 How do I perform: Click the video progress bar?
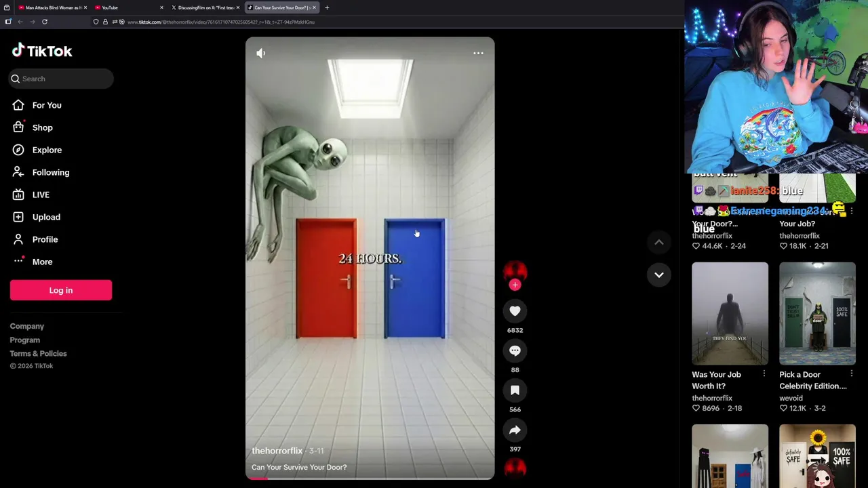pyautogui.click(x=370, y=478)
